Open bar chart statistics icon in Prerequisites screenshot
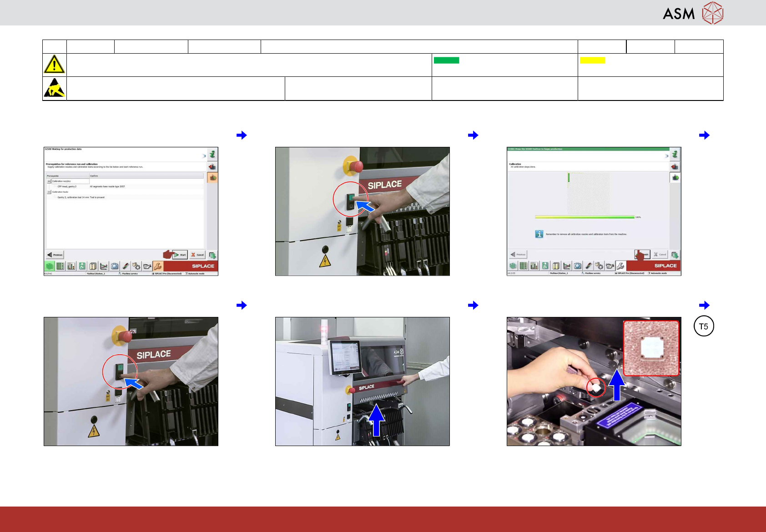Viewport: 766px width, 532px height. pos(71,266)
